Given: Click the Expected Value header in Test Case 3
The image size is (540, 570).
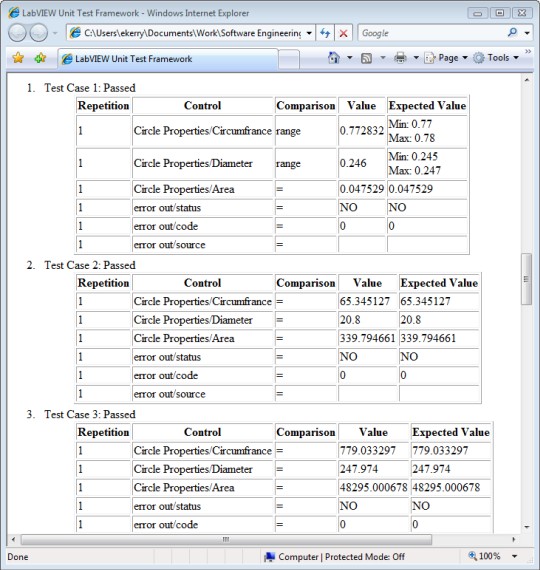Looking at the screenshot, I should pyautogui.click(x=451, y=432).
